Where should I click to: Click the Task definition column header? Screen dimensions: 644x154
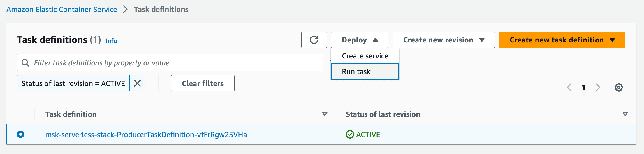[71, 114]
